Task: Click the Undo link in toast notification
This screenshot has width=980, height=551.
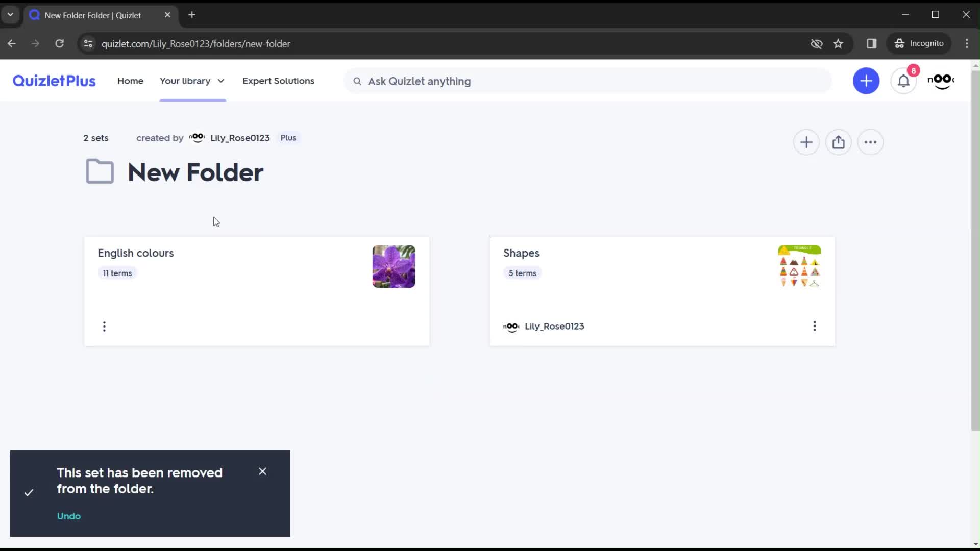Action: (x=69, y=516)
